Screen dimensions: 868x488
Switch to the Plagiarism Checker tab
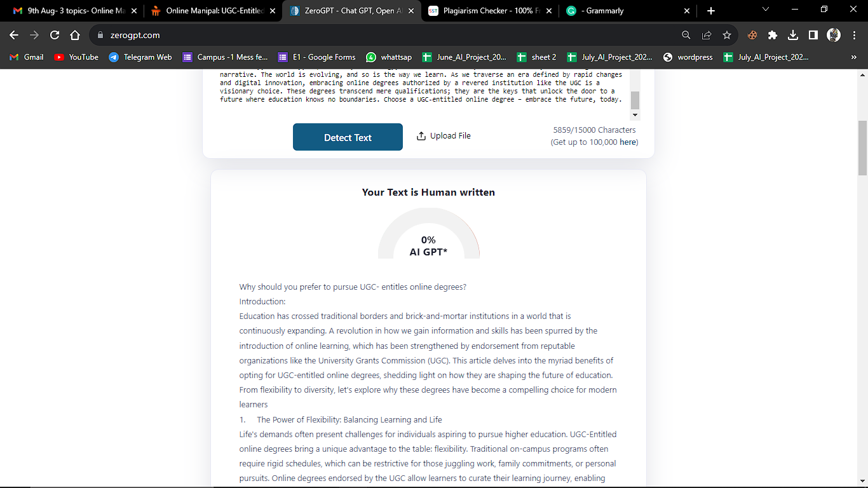(x=488, y=11)
